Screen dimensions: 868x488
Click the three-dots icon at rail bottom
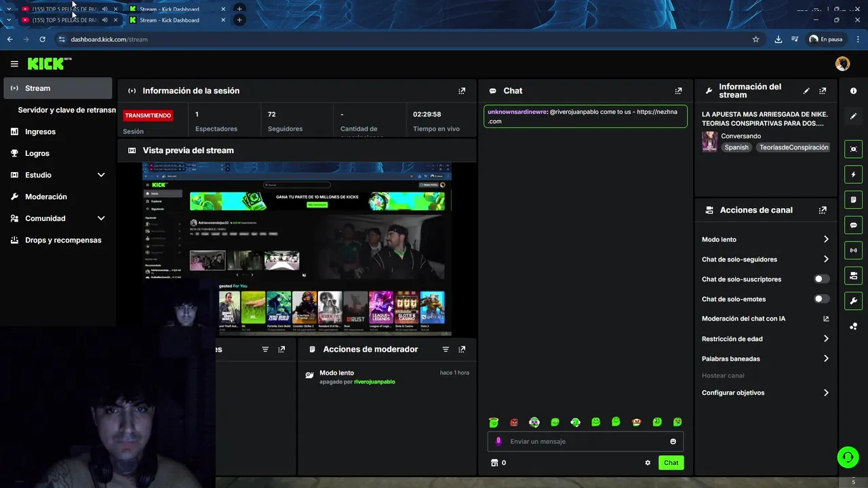click(854, 326)
